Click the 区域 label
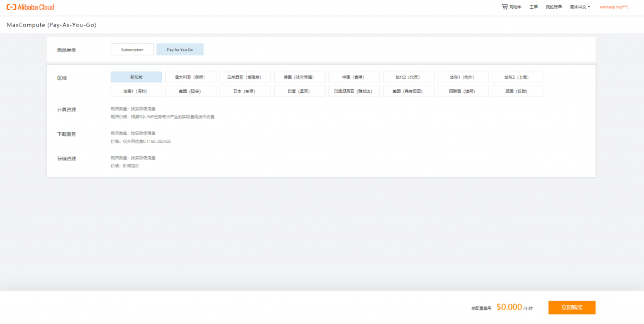The height and width of the screenshot is (324, 644). 62,77
